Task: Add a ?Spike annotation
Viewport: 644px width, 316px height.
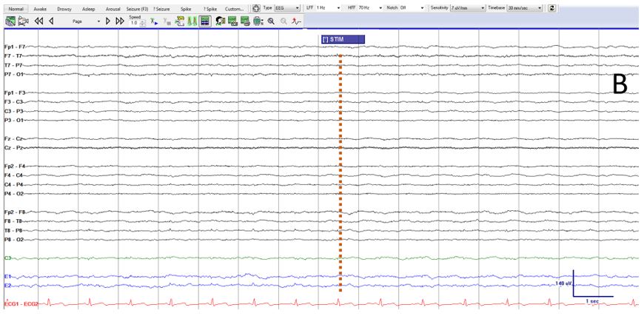Action: [210, 9]
